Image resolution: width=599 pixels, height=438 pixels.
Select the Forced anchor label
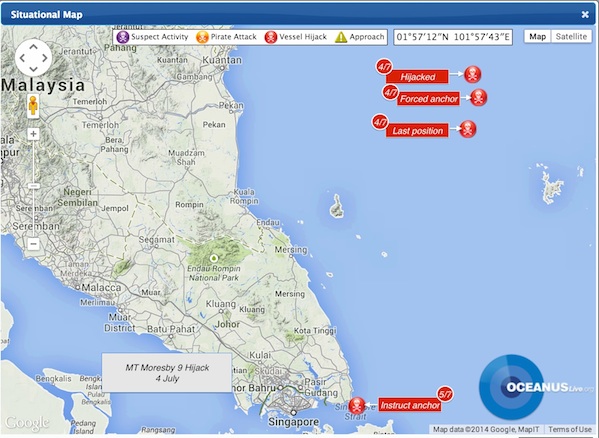click(x=428, y=99)
